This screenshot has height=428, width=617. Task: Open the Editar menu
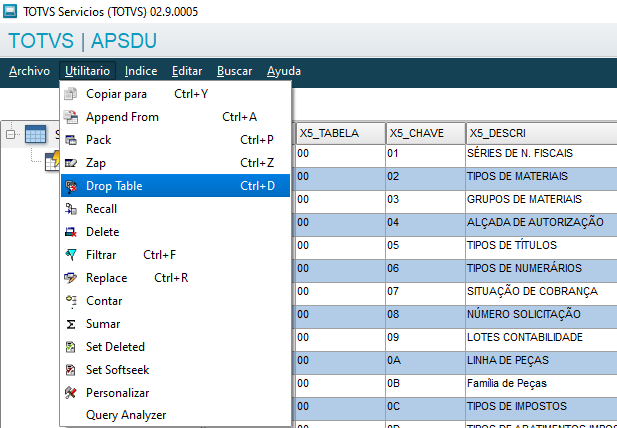(x=187, y=71)
